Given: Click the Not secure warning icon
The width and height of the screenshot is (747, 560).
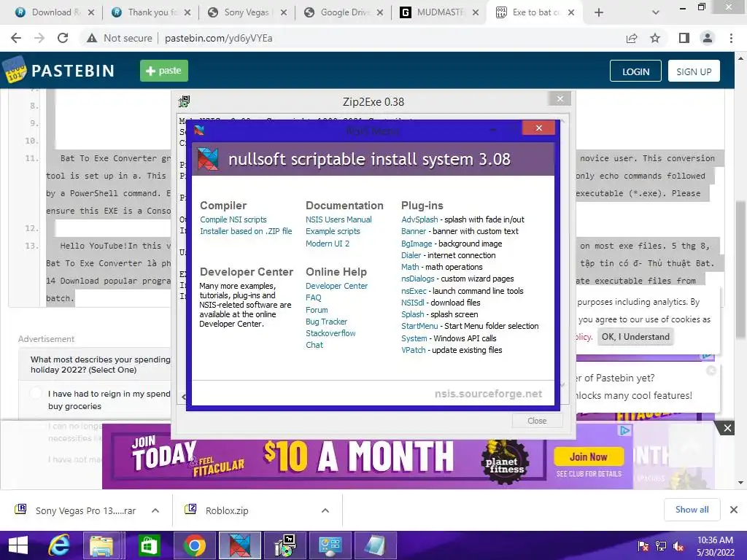Looking at the screenshot, I should pyautogui.click(x=92, y=38).
